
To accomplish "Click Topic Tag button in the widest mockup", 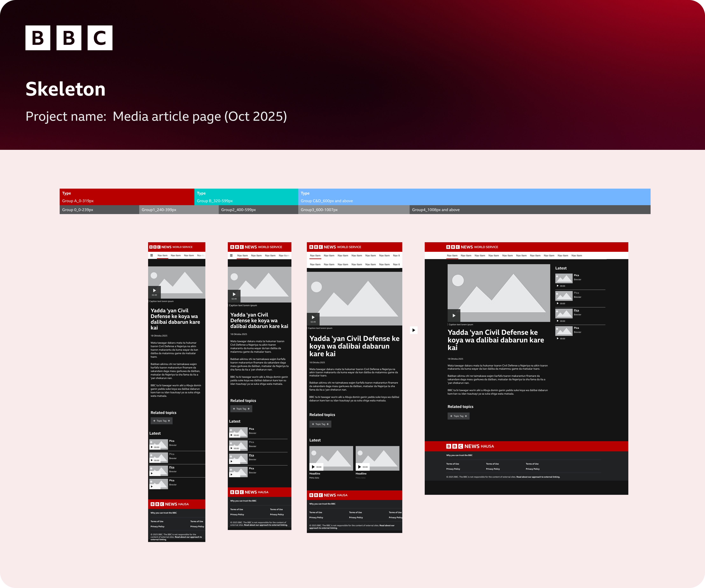I will [x=458, y=416].
